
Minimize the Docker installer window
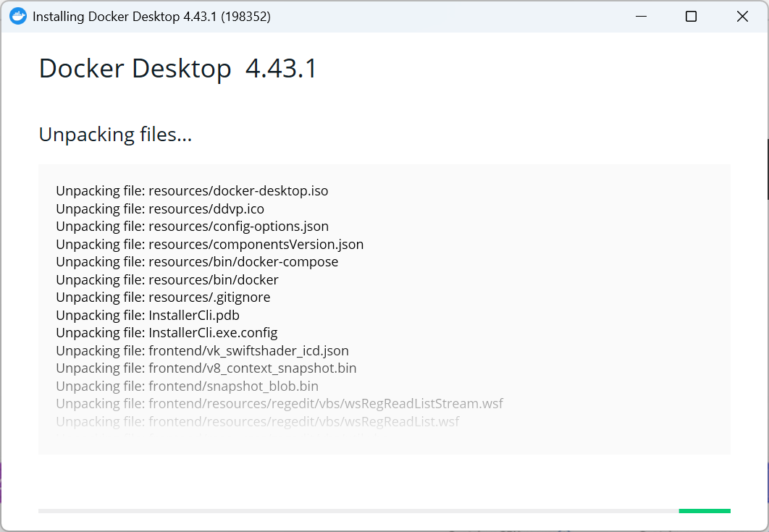pos(641,16)
